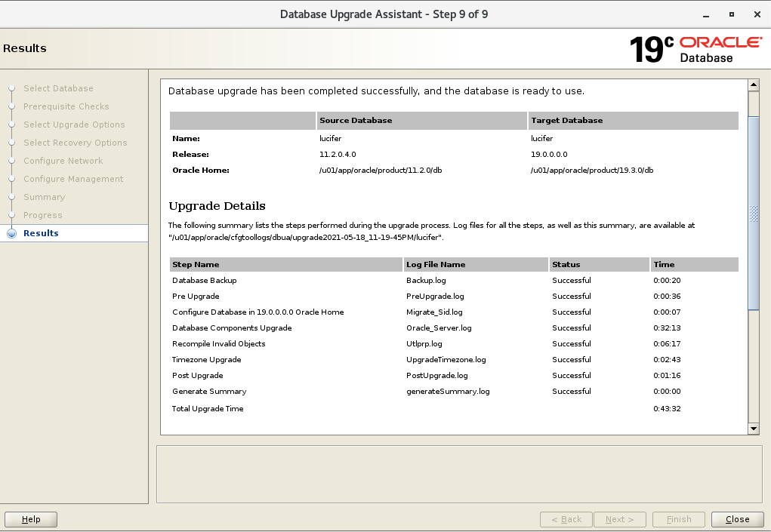Select the Select Upgrade Options step

[x=74, y=125]
